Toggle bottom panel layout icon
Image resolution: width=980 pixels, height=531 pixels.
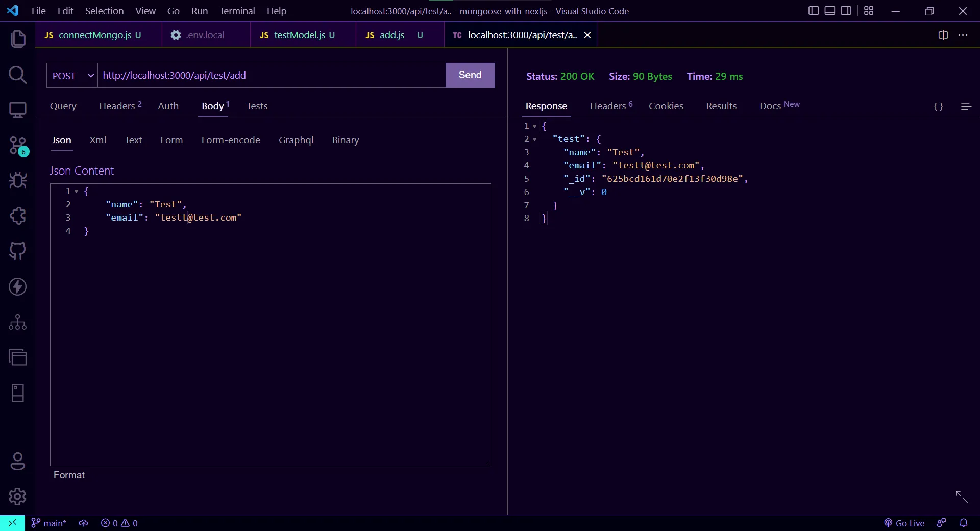coord(830,11)
